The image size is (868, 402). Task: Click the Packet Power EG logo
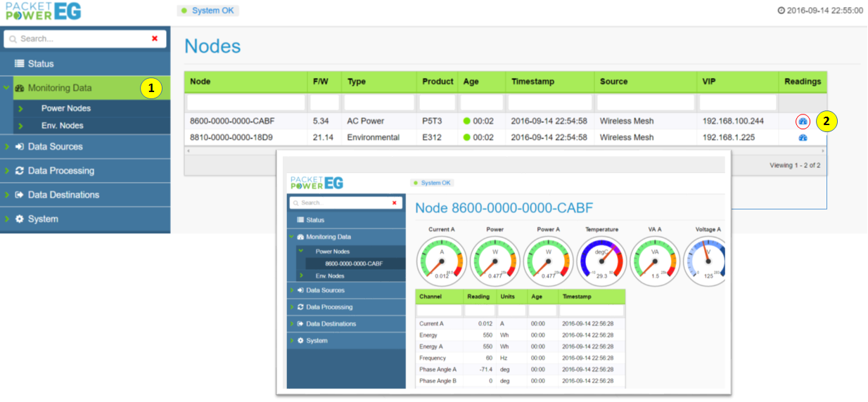coord(44,12)
